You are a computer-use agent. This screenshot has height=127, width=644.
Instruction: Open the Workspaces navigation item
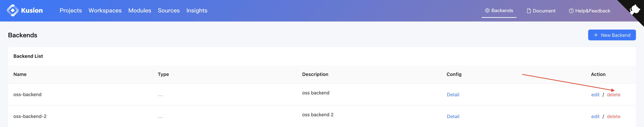click(x=105, y=11)
